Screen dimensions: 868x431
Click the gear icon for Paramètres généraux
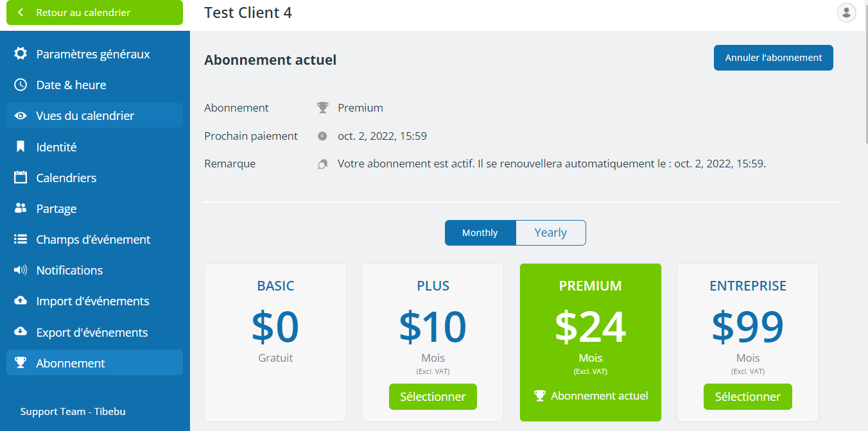pyautogui.click(x=21, y=54)
